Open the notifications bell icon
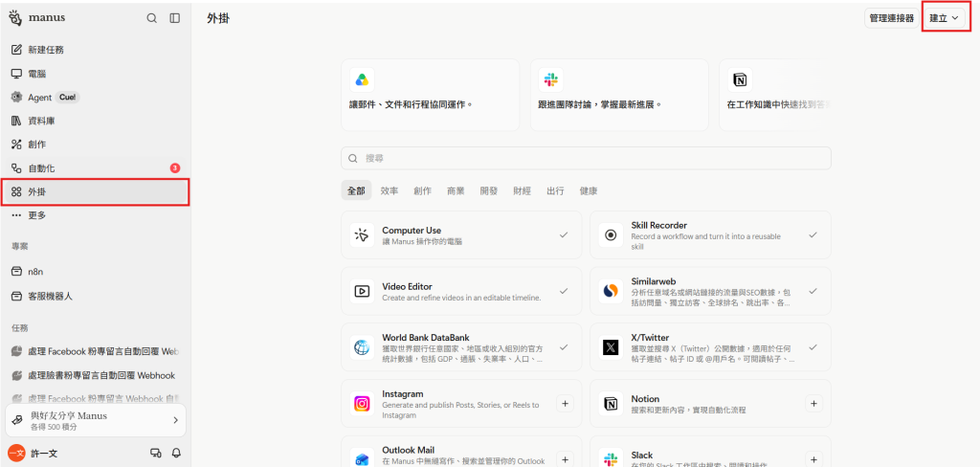 pyautogui.click(x=176, y=454)
